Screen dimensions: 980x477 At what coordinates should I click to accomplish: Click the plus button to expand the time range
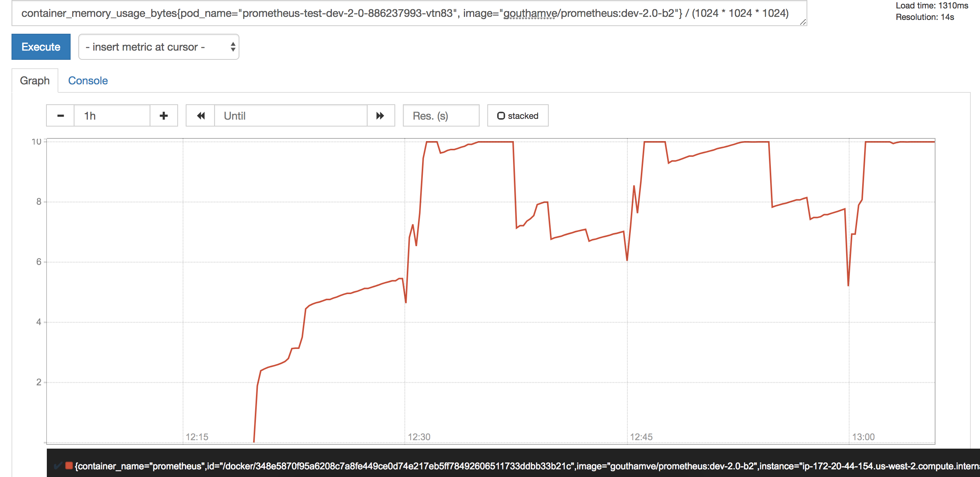[x=164, y=116]
